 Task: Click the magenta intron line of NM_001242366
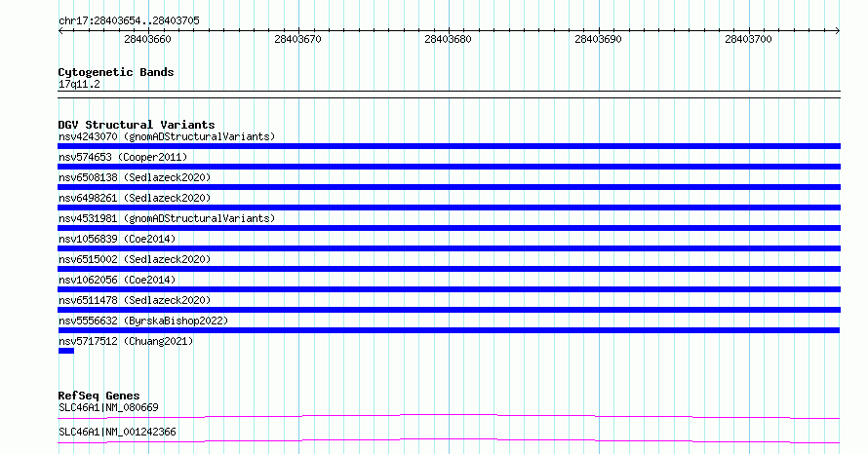449,440
